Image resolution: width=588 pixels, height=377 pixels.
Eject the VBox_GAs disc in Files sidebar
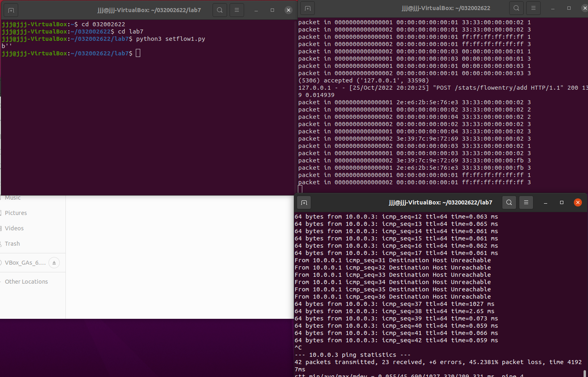pyautogui.click(x=54, y=263)
